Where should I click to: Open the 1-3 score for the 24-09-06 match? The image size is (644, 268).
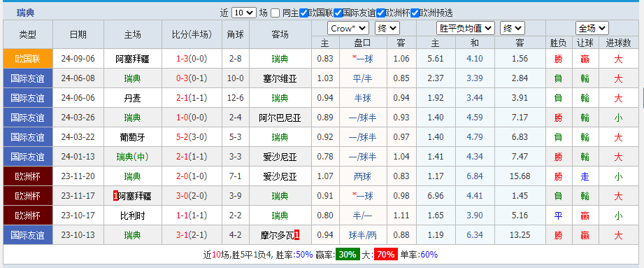[x=183, y=59]
